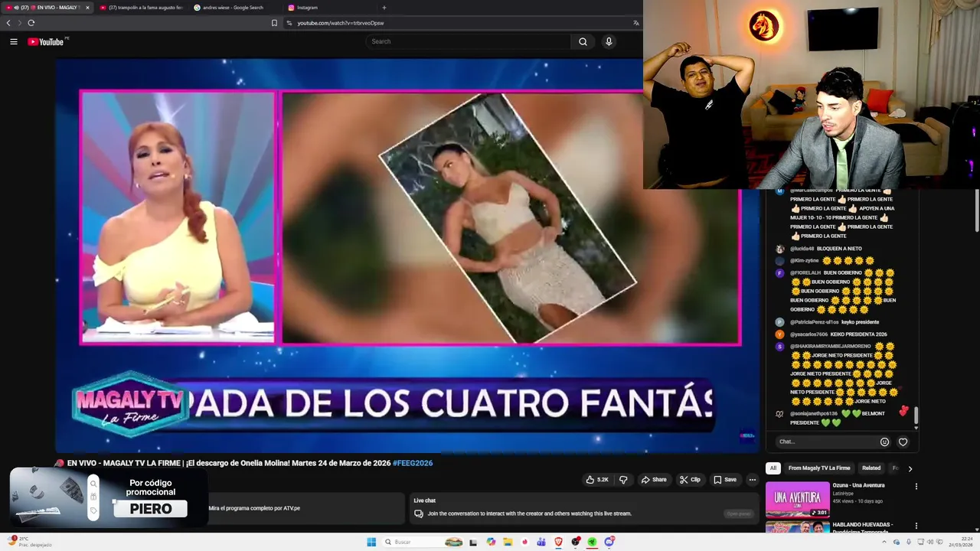Open the #FEEG2026 hashtag link
Screen dimensions: 980x551
[413, 463]
